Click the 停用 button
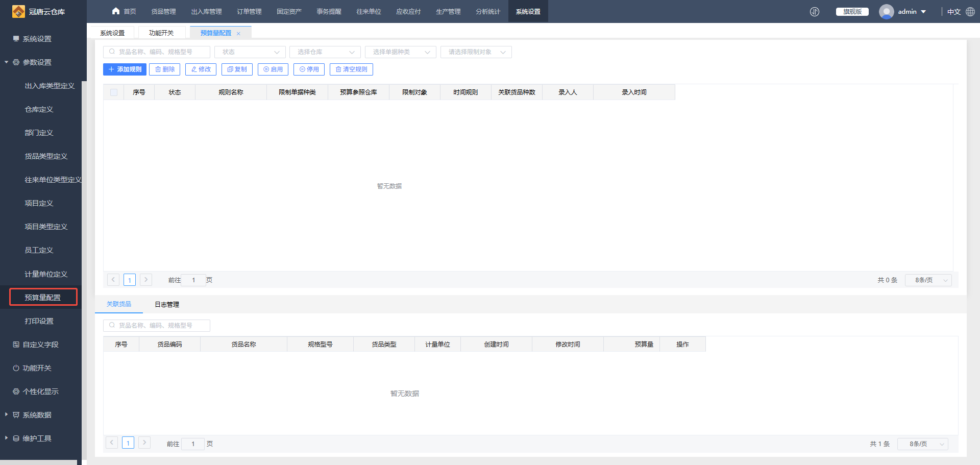Screen dimensions: 980x465 coord(309,69)
